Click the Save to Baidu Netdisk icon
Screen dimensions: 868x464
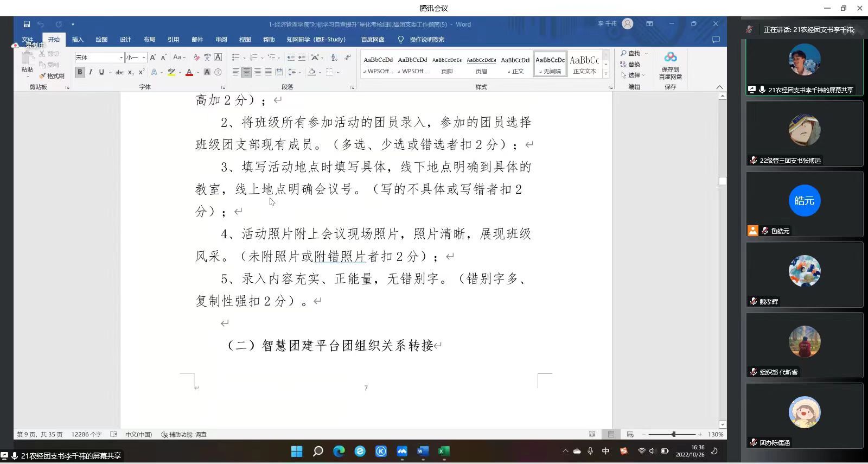pyautogui.click(x=671, y=65)
